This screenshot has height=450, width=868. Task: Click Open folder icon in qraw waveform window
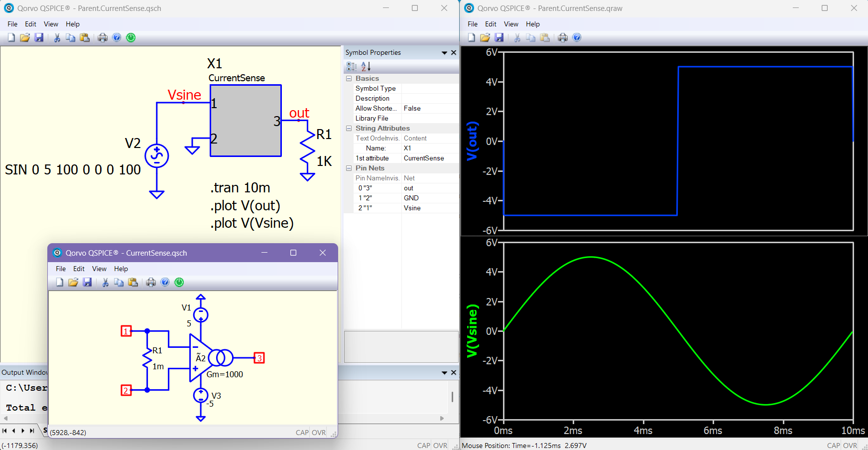485,37
